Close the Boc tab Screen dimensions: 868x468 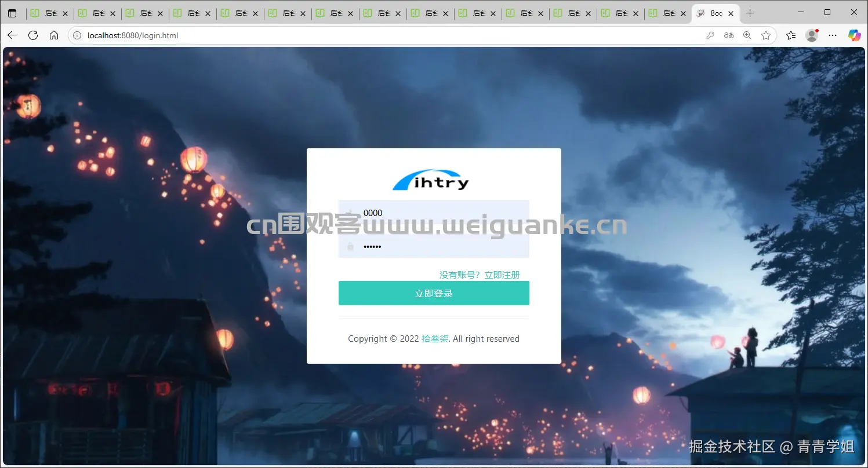[x=731, y=13]
